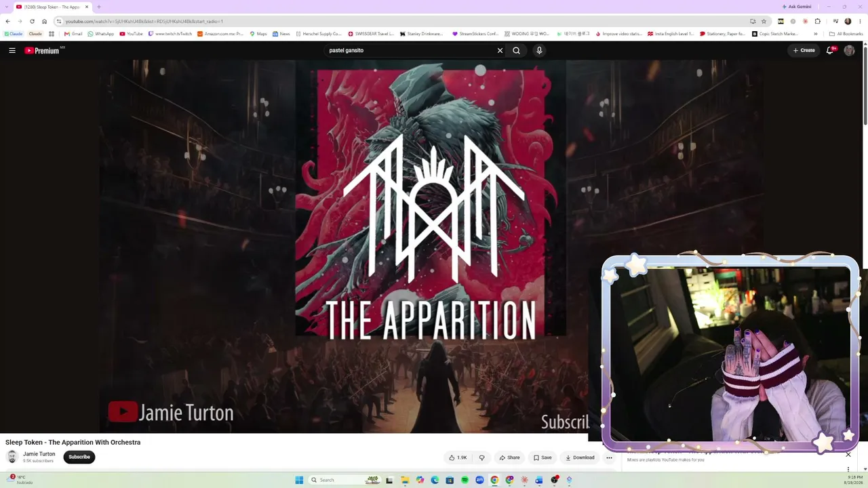This screenshot has height=488, width=868.
Task: Open more actions three-dot menu
Action: click(609, 457)
